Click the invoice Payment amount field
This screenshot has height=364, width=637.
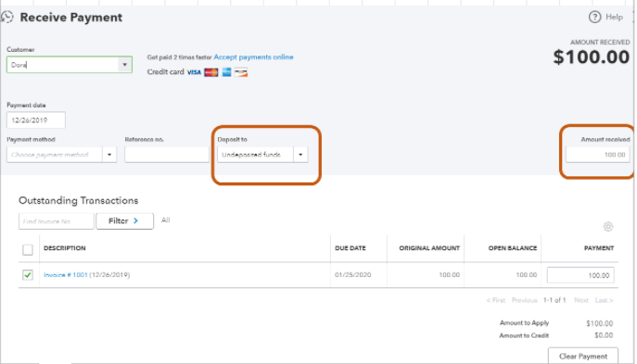pos(580,275)
